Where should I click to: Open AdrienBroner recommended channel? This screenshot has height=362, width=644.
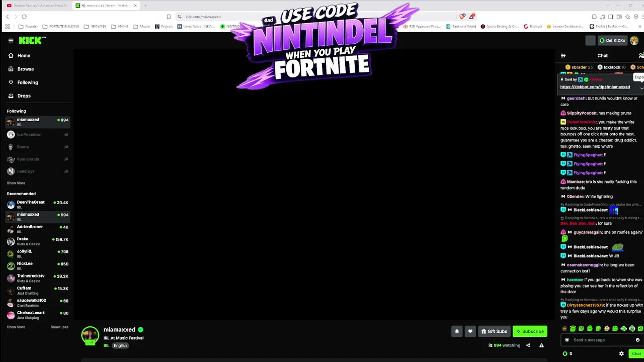pyautogui.click(x=38, y=229)
